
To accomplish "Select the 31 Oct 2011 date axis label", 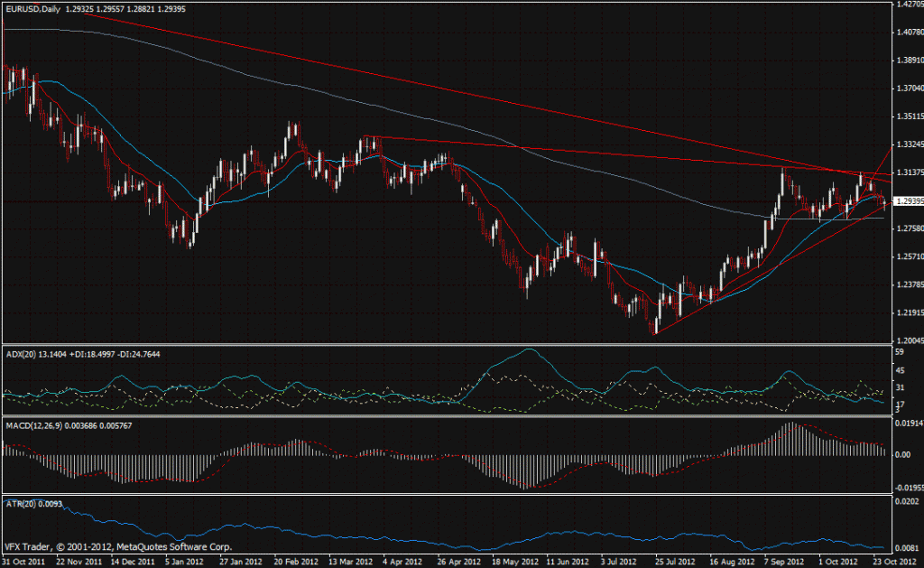I will [25, 560].
